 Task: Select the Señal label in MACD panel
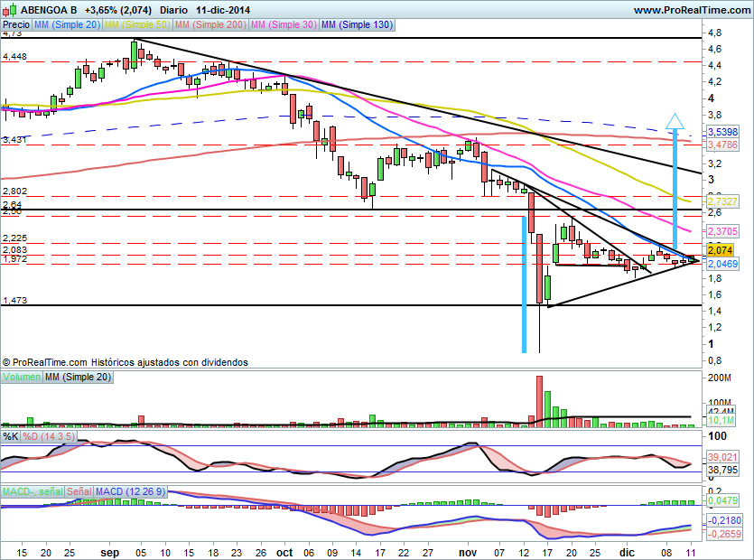tap(79, 490)
